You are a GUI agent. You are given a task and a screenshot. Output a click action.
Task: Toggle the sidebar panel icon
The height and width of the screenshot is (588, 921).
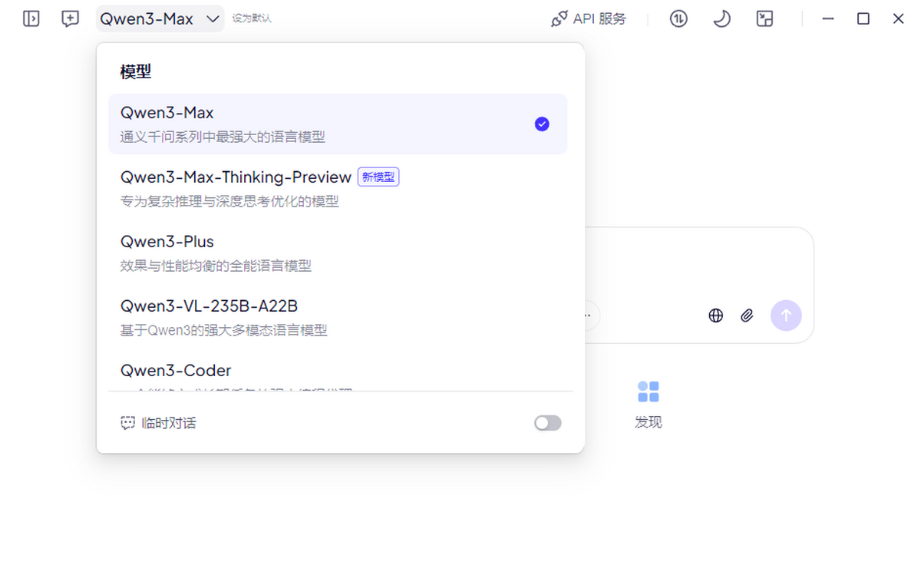[31, 19]
